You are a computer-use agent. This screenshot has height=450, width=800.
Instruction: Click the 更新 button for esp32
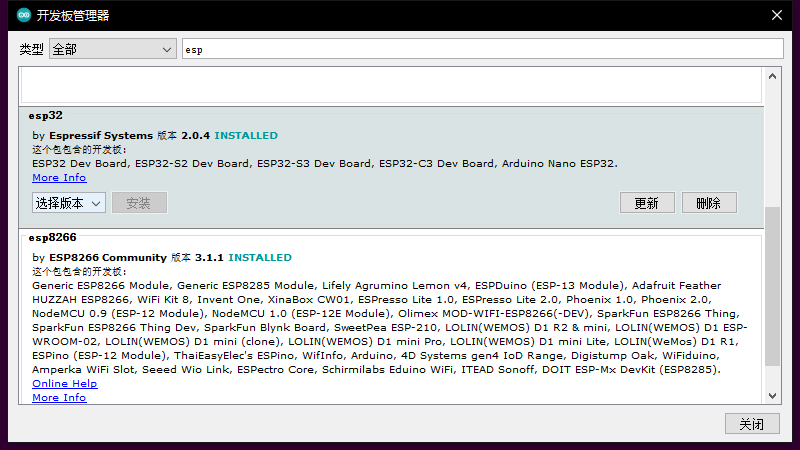point(647,203)
